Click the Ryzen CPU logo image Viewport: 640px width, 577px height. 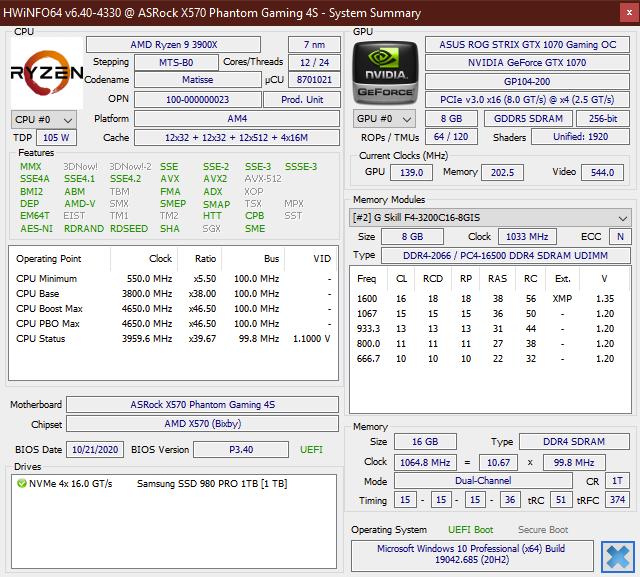click(47, 73)
